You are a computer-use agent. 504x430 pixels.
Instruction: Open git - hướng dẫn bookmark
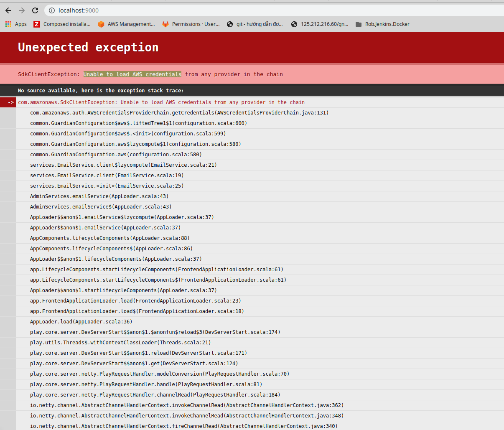255,24
